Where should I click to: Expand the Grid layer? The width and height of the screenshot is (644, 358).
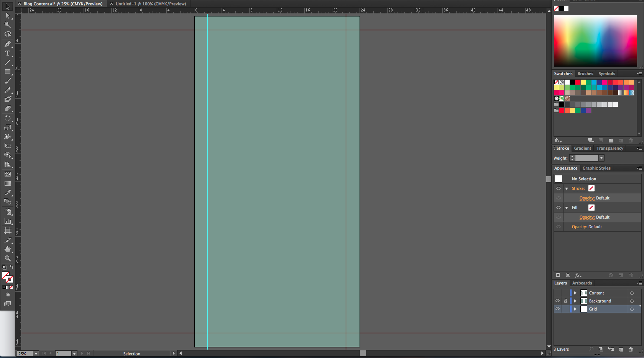point(575,309)
